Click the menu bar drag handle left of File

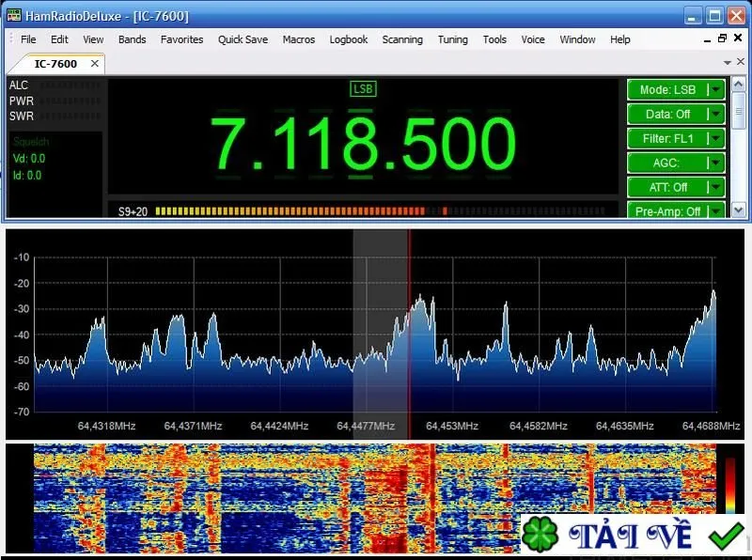[11, 39]
